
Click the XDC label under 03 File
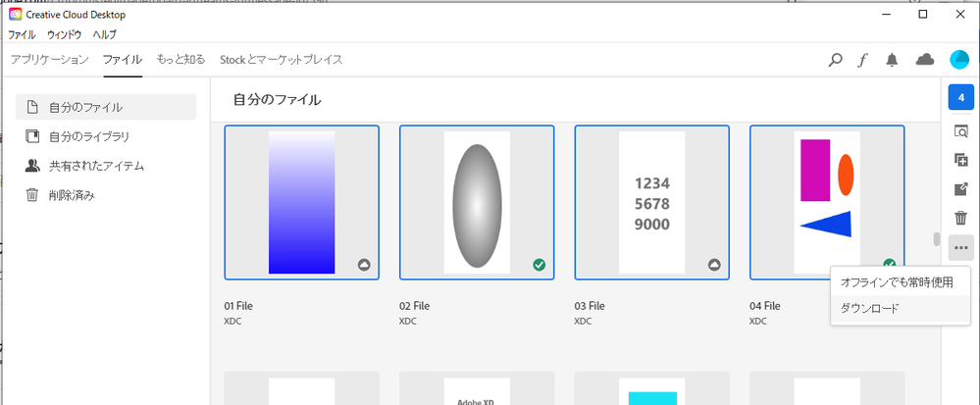583,322
